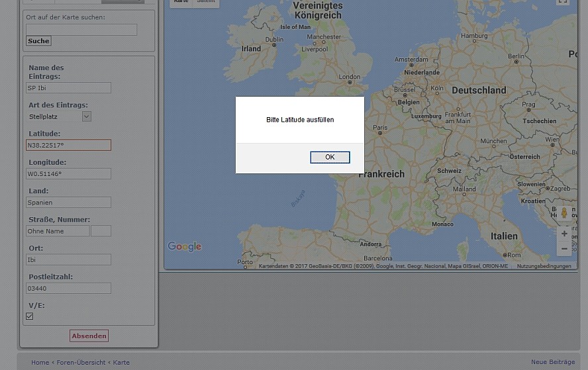This screenshot has width=588, height=370.
Task: Focus the map location search field
Action: coord(81,30)
